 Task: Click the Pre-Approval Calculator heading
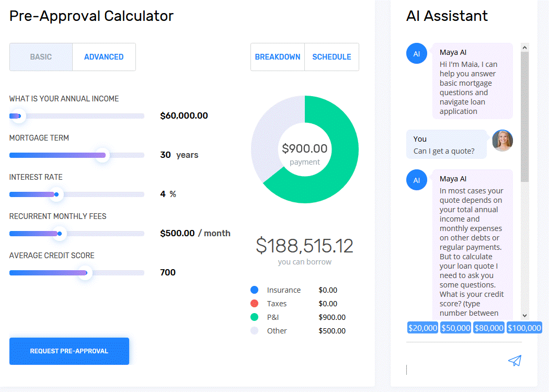pos(92,16)
